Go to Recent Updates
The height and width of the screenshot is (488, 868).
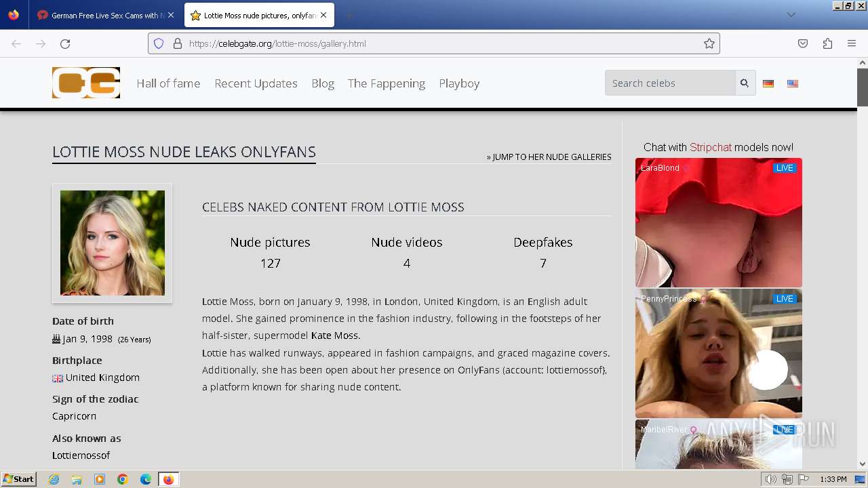(x=256, y=83)
